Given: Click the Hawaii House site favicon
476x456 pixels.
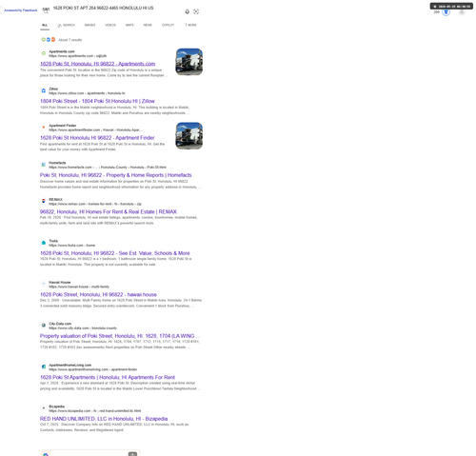Looking at the screenshot, I should 44,284.
